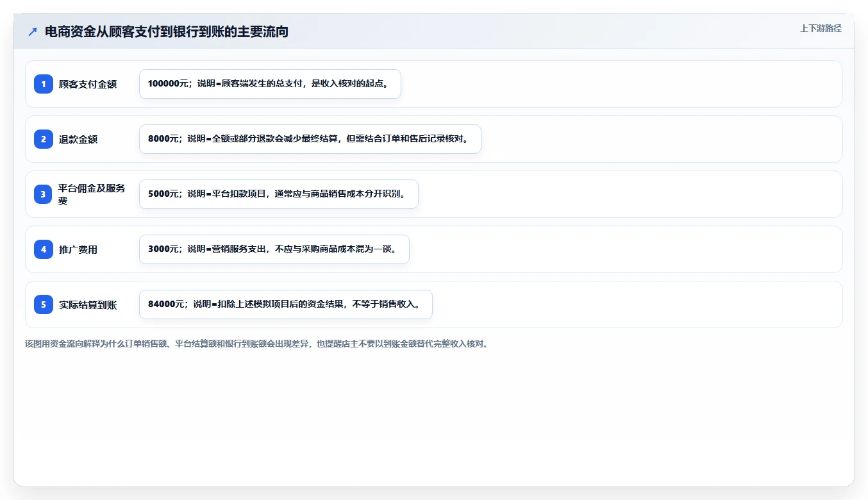The height and width of the screenshot is (500, 868).
Task: Select the 实际结算到账 label
Action: [x=88, y=304]
